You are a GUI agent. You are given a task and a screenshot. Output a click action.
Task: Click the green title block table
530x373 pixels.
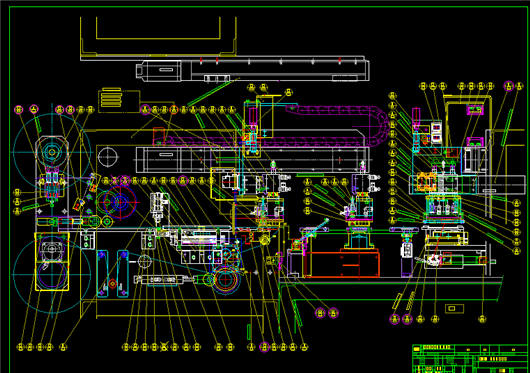point(470,358)
